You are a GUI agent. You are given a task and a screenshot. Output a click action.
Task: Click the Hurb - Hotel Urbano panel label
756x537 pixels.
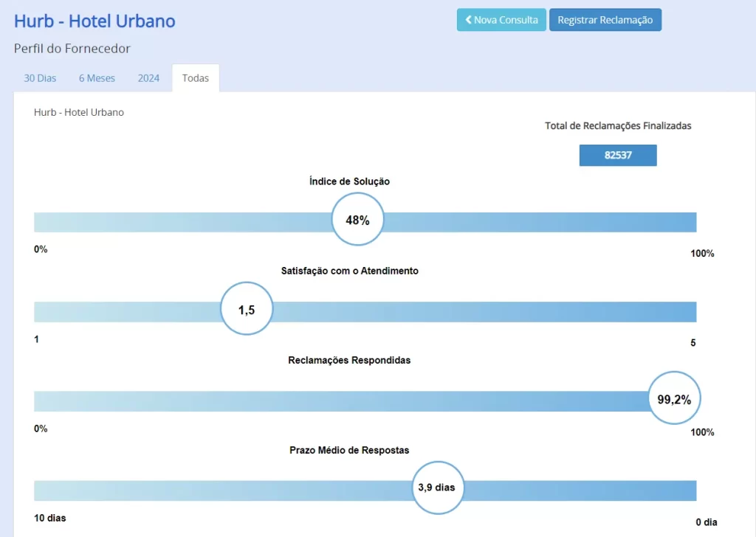pyautogui.click(x=78, y=112)
